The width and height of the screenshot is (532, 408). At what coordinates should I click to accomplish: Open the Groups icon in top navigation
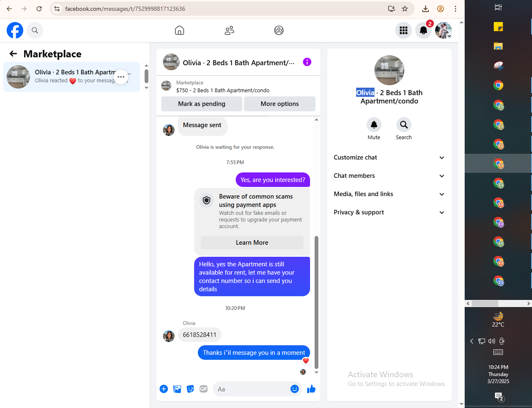click(x=279, y=30)
